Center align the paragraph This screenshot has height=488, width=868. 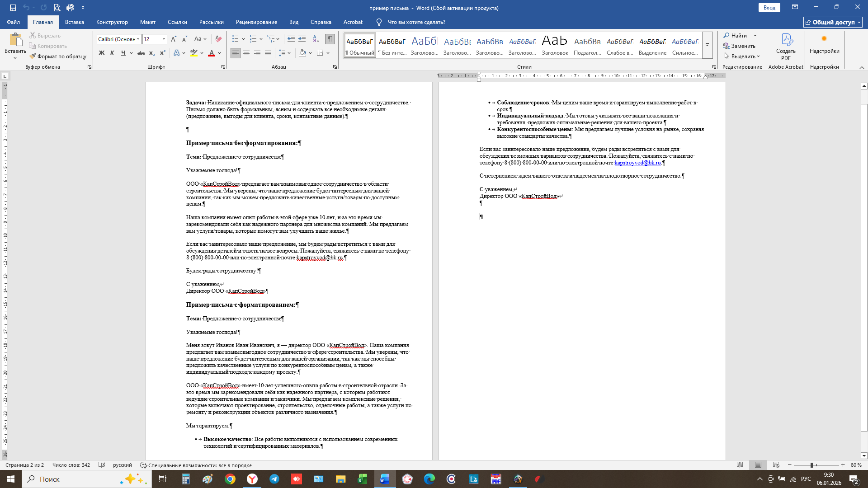point(246,53)
